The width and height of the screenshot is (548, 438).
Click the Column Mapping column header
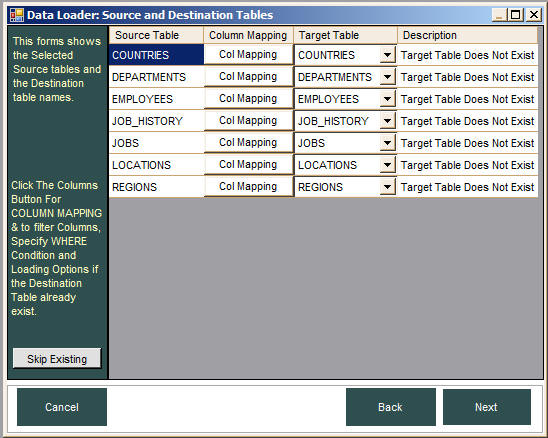[x=248, y=35]
